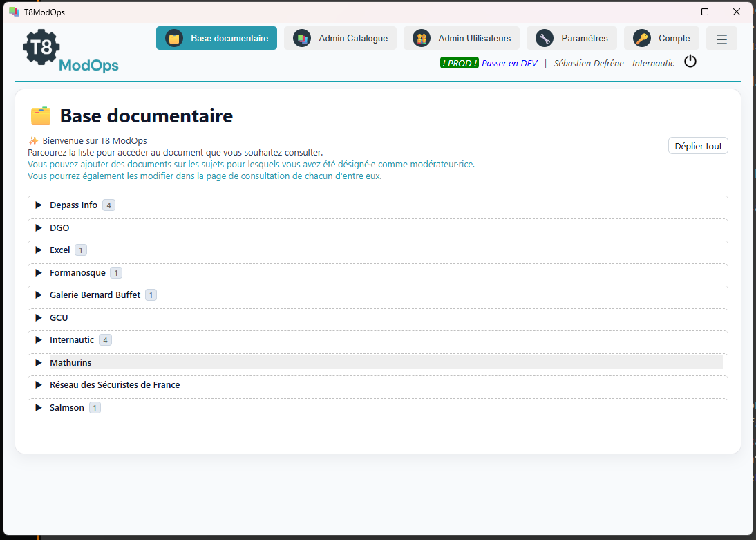Click the green PROD environment badge
This screenshot has width=756, height=540.
tap(459, 63)
